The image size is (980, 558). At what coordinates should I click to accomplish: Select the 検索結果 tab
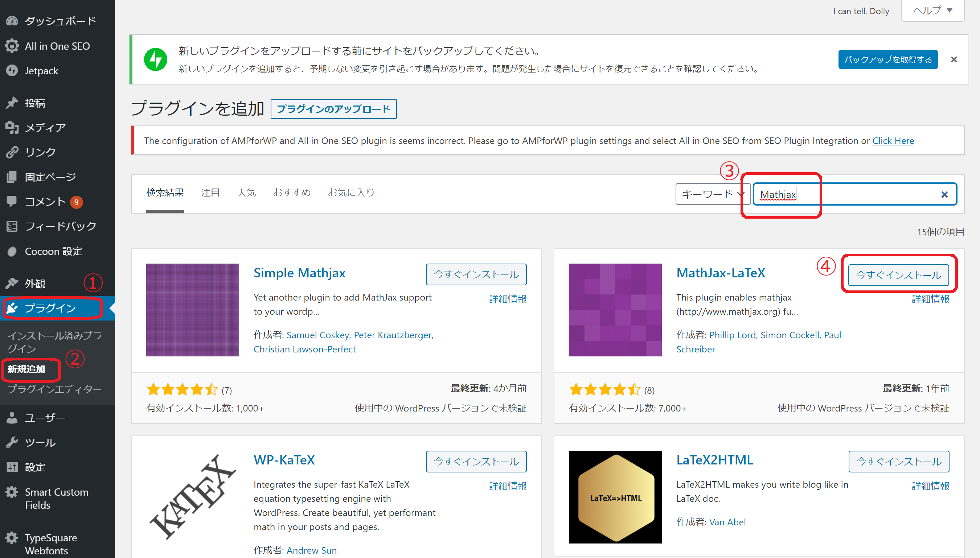(165, 193)
